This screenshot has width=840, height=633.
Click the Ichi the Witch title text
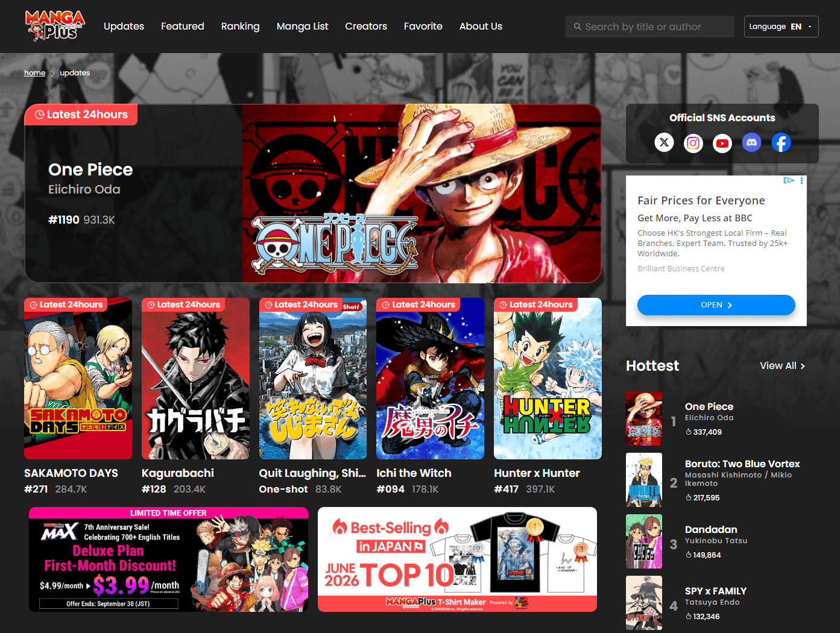(x=414, y=473)
